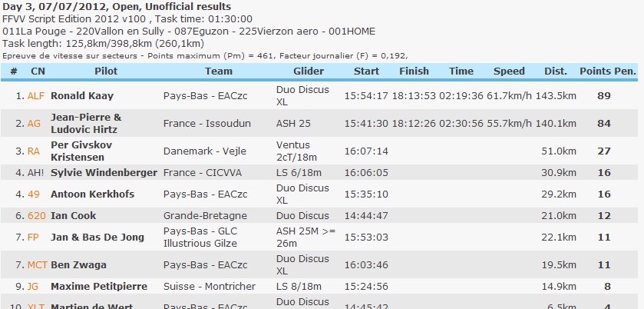Click the AG competition number link
Image resolution: width=644 pixels, height=309 pixels.
tap(34, 123)
